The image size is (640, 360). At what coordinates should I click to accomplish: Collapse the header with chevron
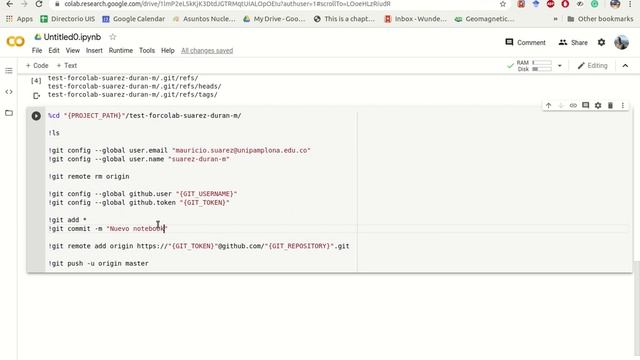point(625,66)
